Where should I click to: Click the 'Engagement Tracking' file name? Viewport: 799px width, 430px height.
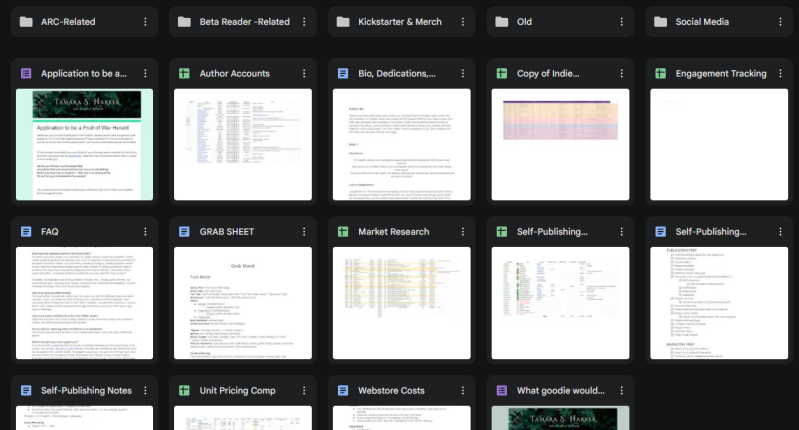pyautogui.click(x=721, y=73)
